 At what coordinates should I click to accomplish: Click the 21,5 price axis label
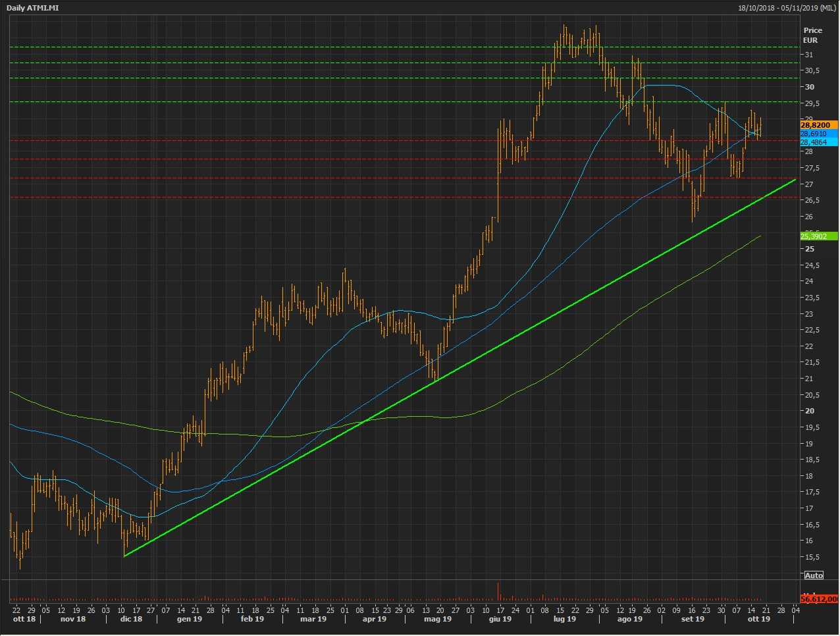pyautogui.click(x=812, y=363)
